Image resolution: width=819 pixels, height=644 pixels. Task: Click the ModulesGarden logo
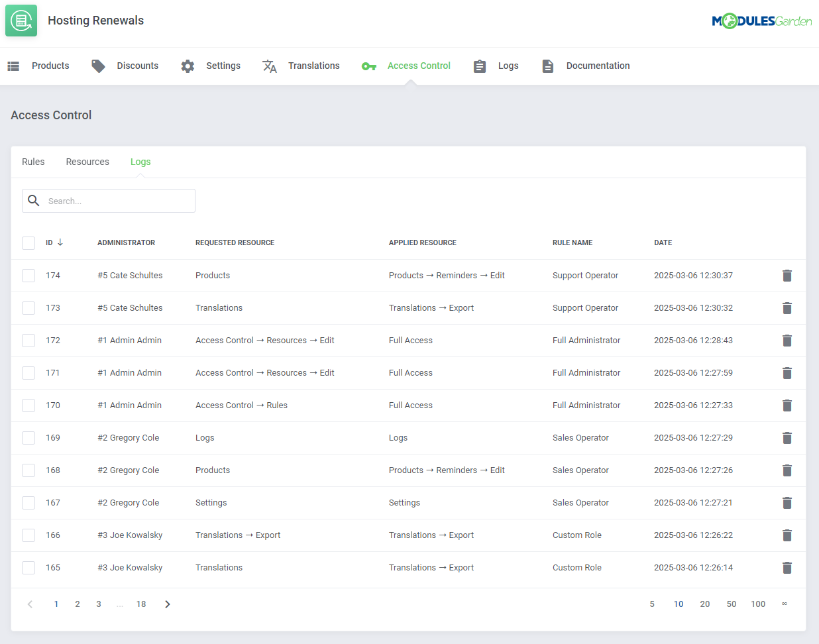click(762, 21)
